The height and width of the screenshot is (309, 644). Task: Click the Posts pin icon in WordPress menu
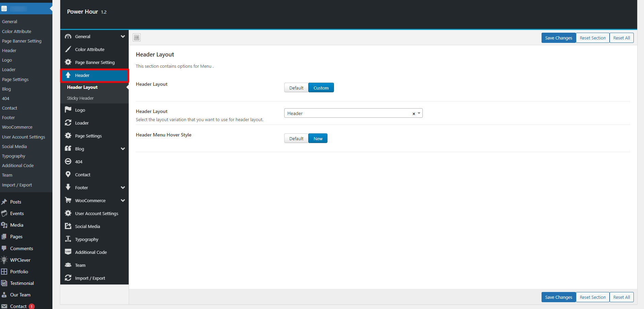[x=4, y=202]
